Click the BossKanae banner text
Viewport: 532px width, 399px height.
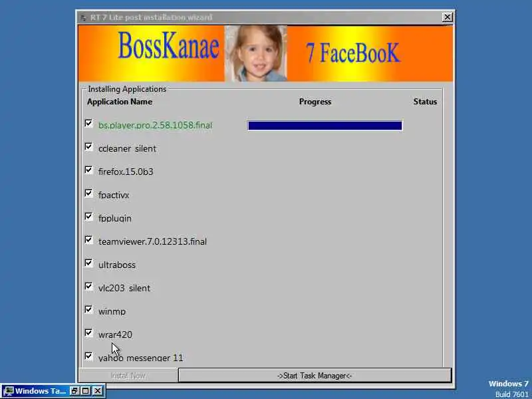(169, 46)
